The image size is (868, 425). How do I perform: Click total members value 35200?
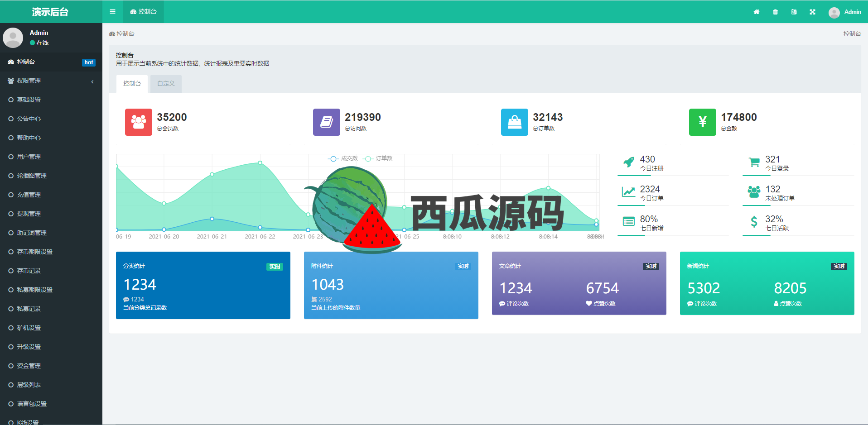(172, 117)
